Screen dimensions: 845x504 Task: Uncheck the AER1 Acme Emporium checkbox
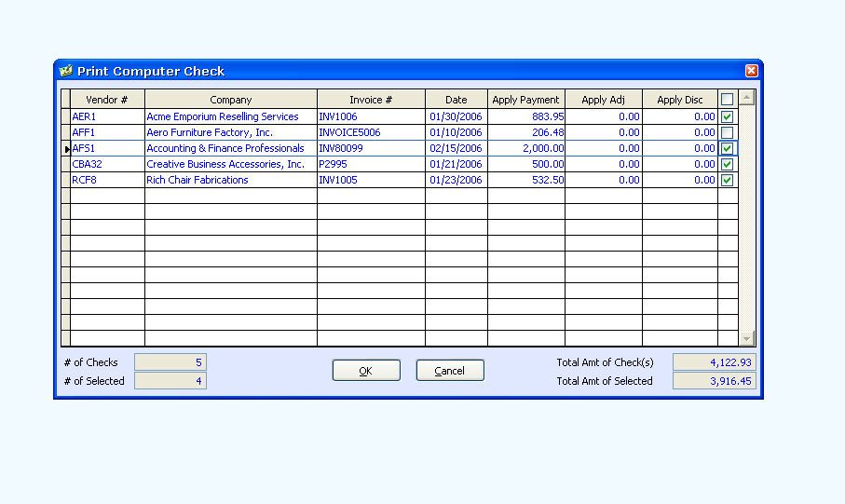pyautogui.click(x=727, y=117)
